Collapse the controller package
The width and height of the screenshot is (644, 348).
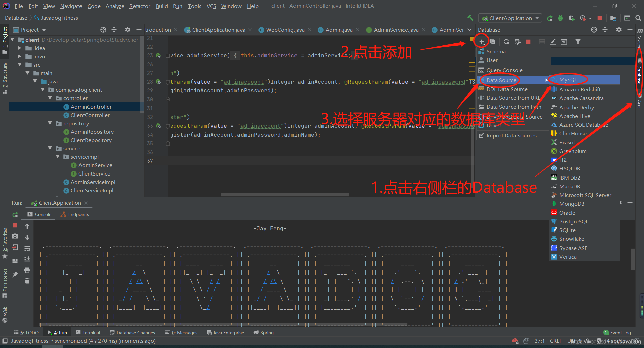pos(50,98)
